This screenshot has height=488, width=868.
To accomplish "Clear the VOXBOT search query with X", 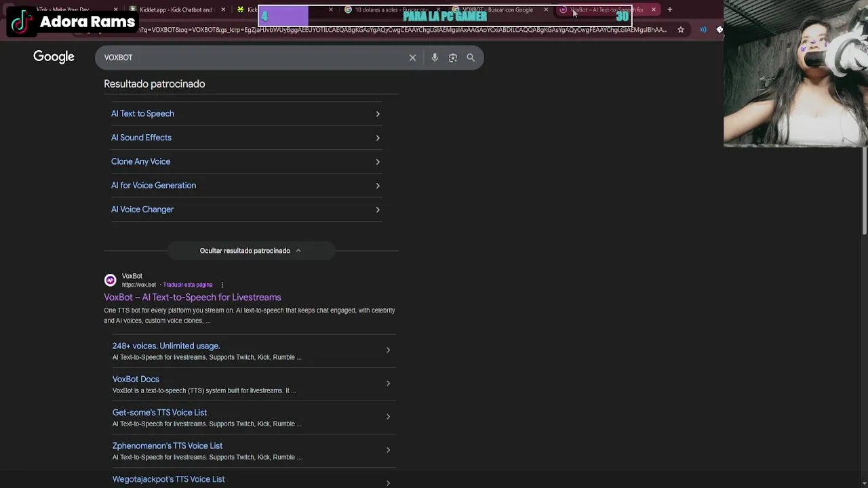I will [x=412, y=58].
